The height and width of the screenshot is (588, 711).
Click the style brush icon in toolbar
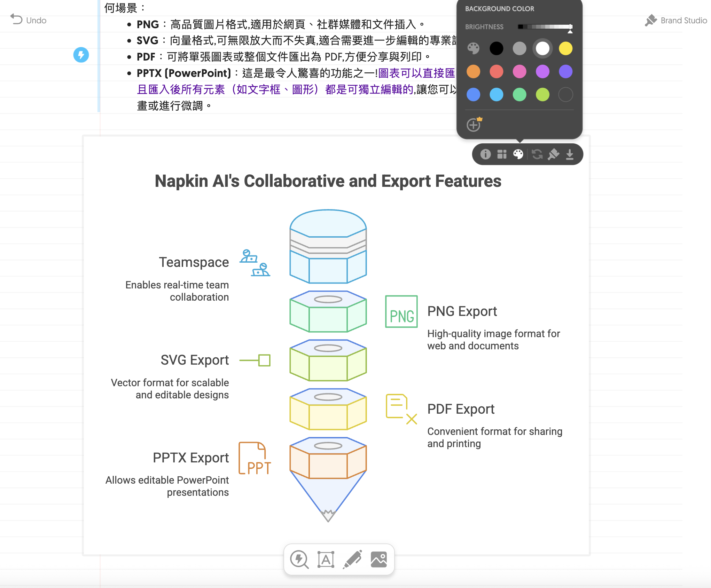[x=553, y=154]
